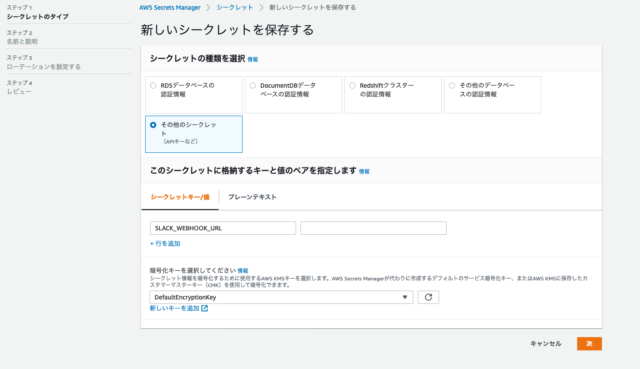Select その他のデータベースの認証情報 radio button

[x=452, y=85]
